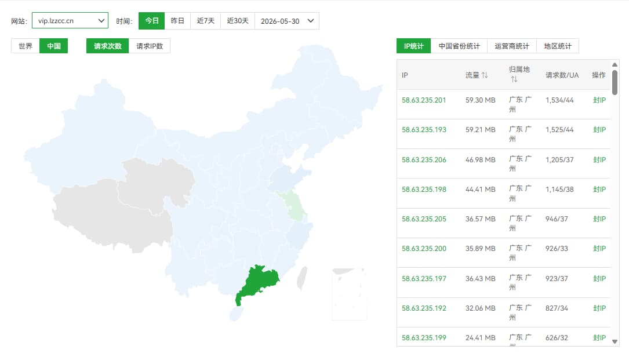The height and width of the screenshot is (364, 629).
Task: Open IP address 58.63.235.197 link
Action: click(424, 279)
